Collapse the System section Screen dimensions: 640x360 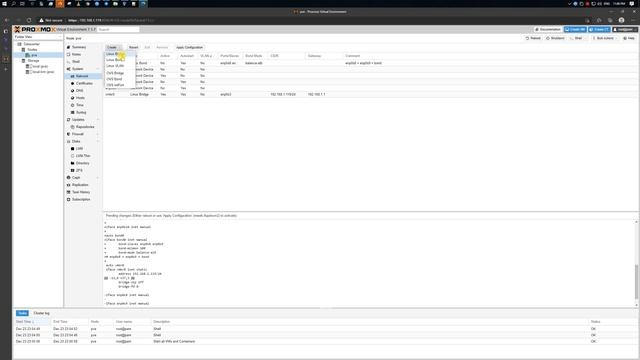98,69
